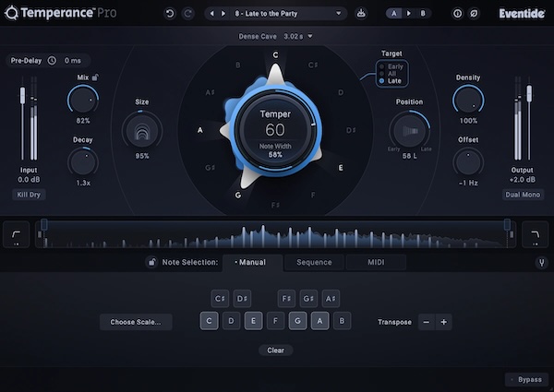Select All target radio option

(388, 74)
